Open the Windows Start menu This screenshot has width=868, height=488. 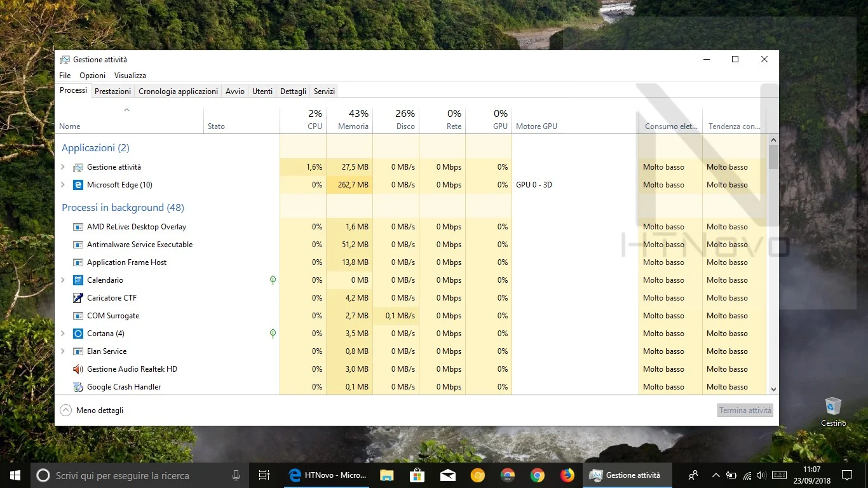[15, 475]
